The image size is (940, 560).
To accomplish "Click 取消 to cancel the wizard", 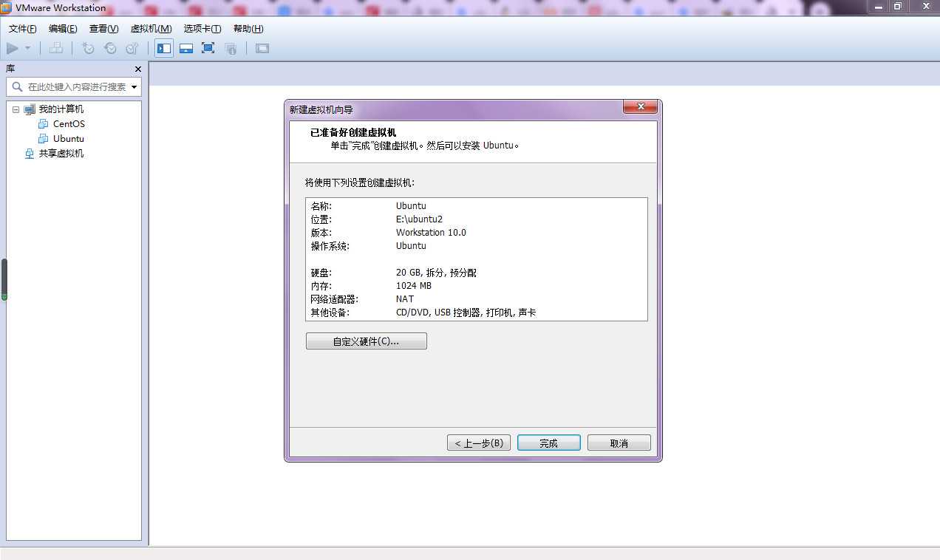I will point(619,443).
